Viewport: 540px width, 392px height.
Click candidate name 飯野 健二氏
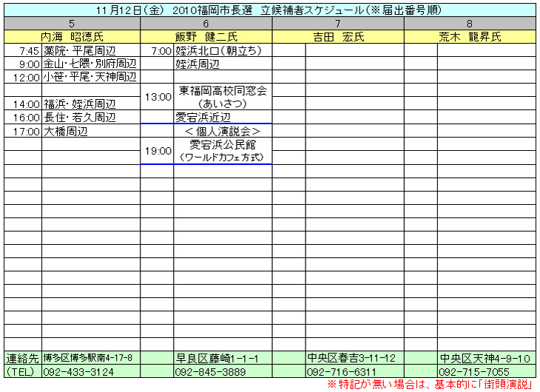point(206,37)
